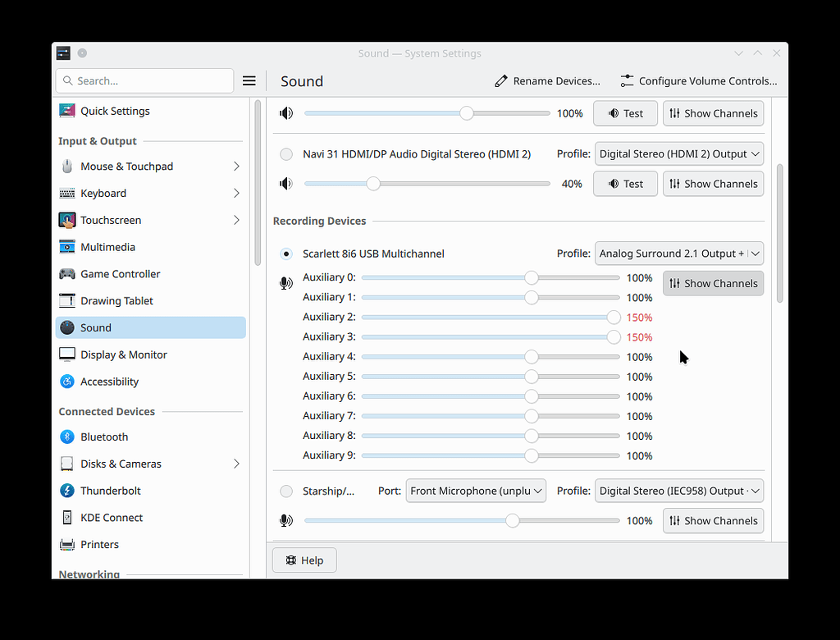
Task: Change the Front Microphone port dropdown
Action: pyautogui.click(x=476, y=490)
